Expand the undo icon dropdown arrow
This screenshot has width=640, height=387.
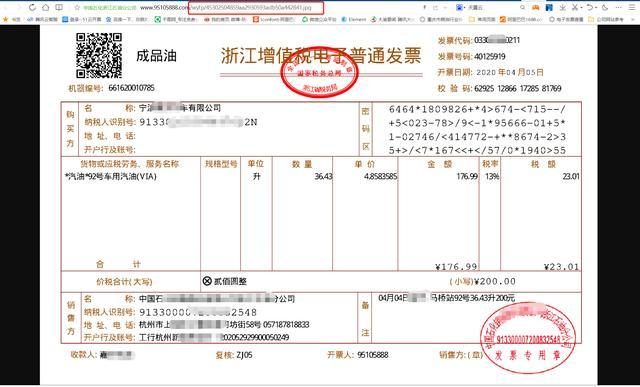[x=596, y=7]
